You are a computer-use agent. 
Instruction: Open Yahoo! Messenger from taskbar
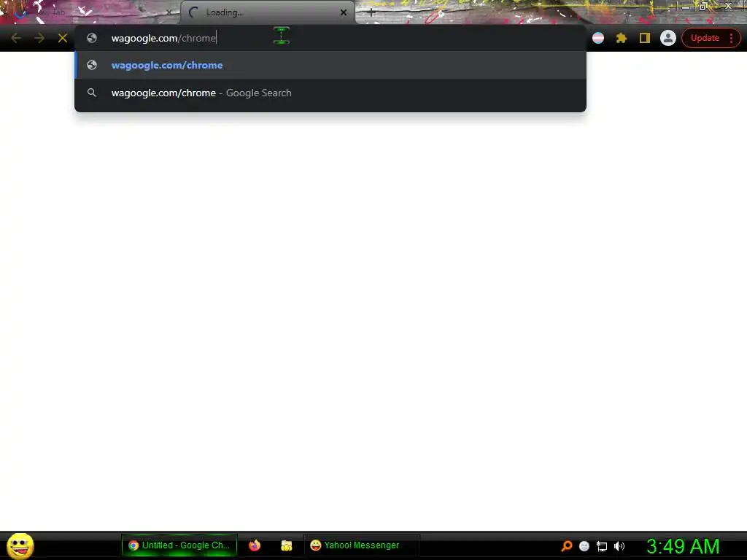pyautogui.click(x=361, y=545)
